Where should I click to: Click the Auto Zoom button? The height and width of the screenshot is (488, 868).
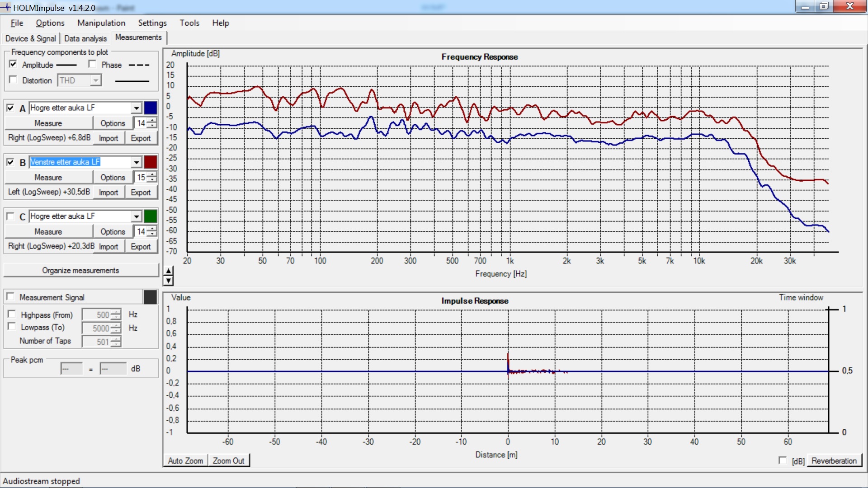(x=185, y=460)
